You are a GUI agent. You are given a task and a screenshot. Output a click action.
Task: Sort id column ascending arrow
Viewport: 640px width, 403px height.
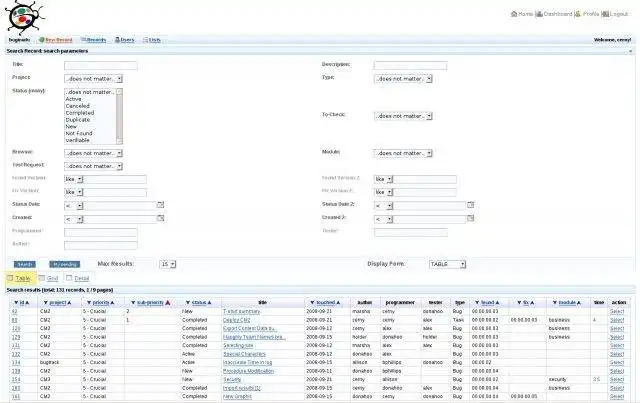pyautogui.click(x=27, y=303)
